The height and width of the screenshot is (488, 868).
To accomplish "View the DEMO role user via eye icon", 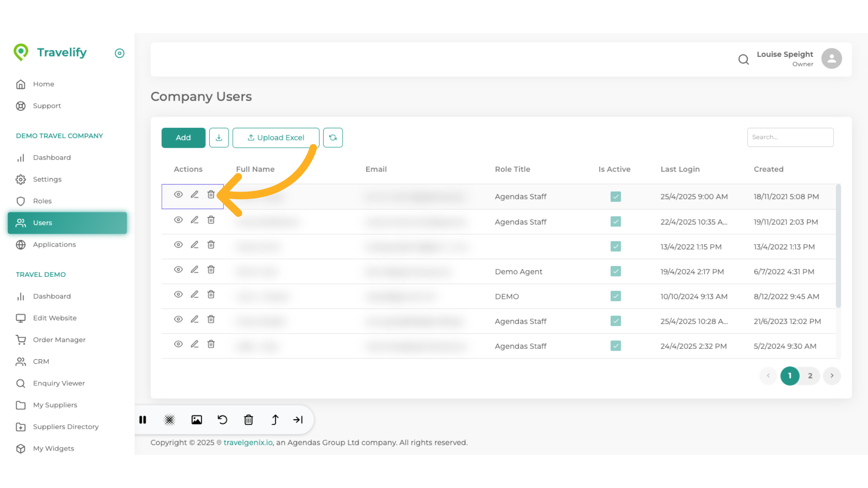I will pyautogui.click(x=179, y=295).
